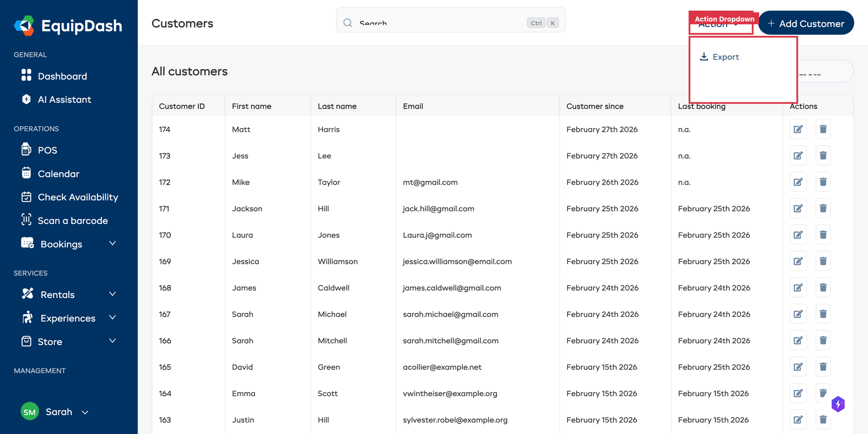Select Export from the Action dropdown

tap(725, 56)
